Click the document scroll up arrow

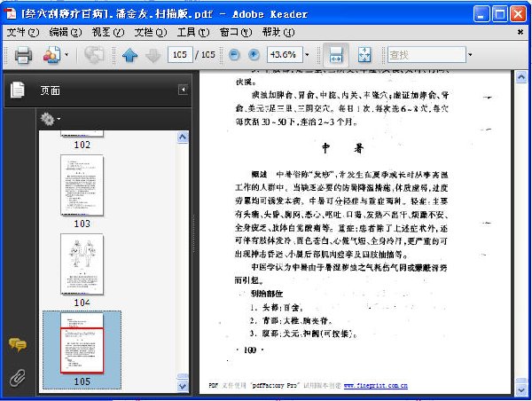(x=520, y=77)
